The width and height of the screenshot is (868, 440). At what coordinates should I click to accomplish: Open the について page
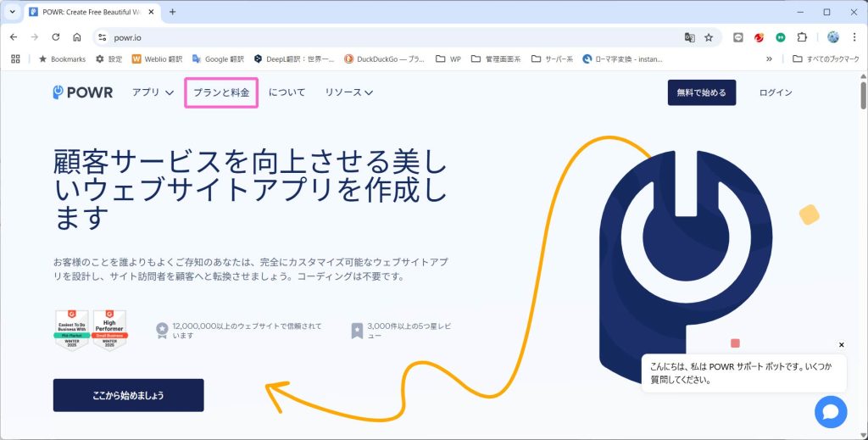[287, 92]
